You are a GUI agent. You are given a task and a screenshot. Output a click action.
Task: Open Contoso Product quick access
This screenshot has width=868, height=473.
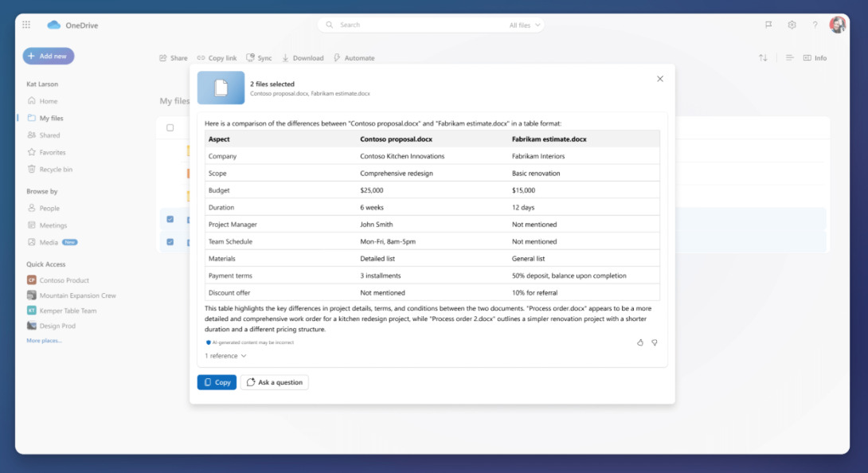click(58, 280)
